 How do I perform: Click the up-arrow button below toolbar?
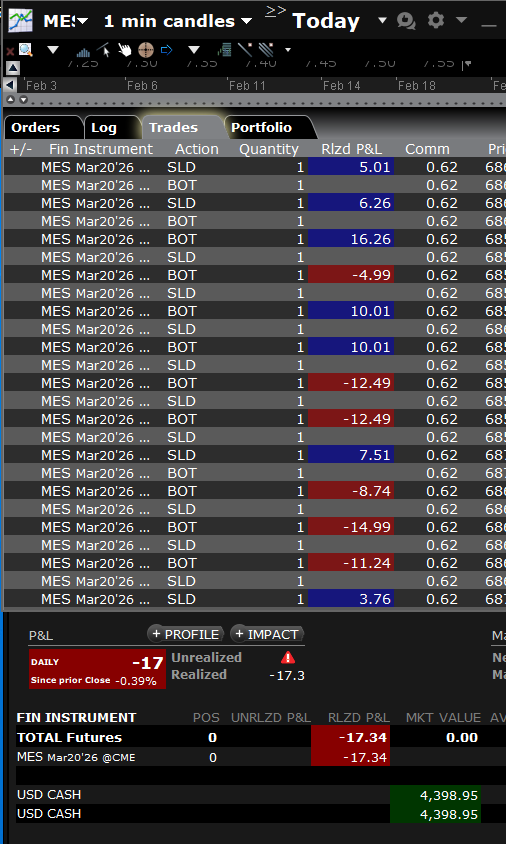13,68
